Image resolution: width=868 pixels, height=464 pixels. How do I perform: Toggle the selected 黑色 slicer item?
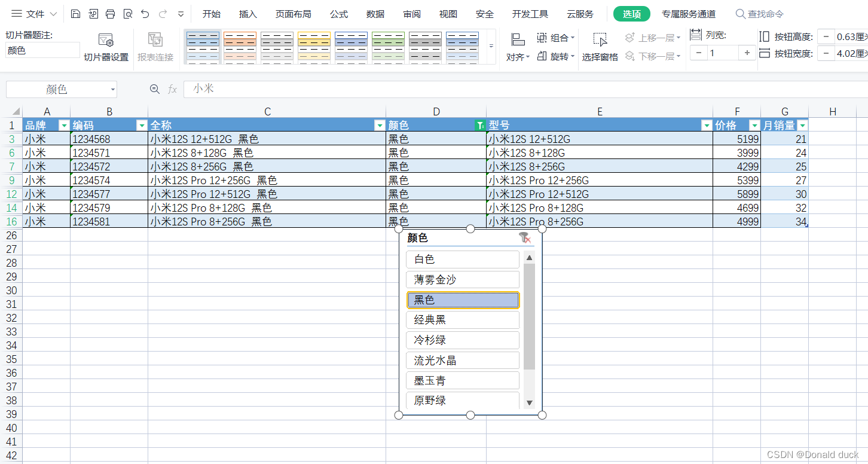(462, 300)
